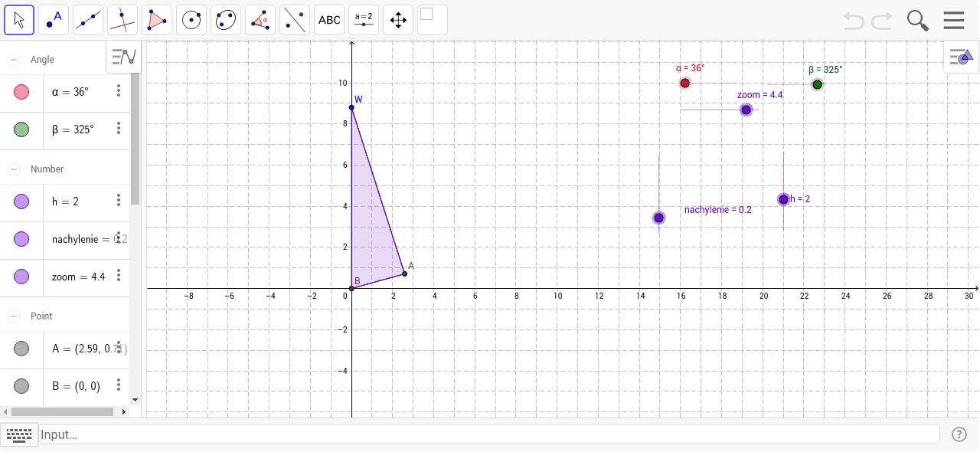Toggle visibility of zoom number
980x452 pixels.
pos(21,277)
